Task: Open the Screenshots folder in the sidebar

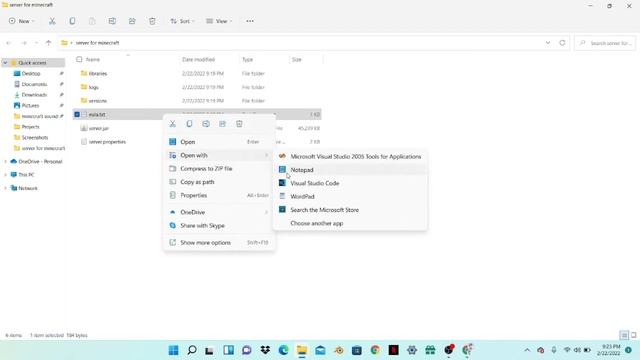Action: tap(34, 138)
